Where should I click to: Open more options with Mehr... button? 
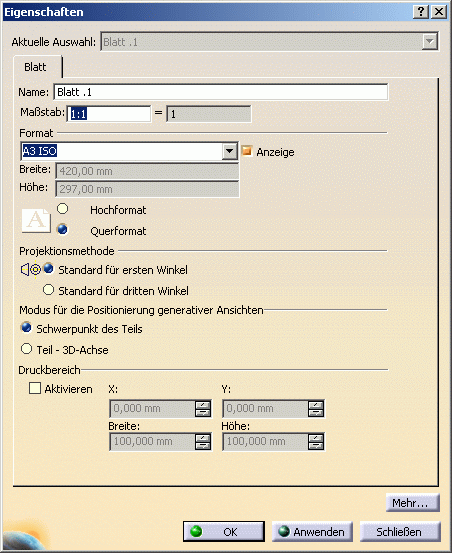click(x=413, y=503)
